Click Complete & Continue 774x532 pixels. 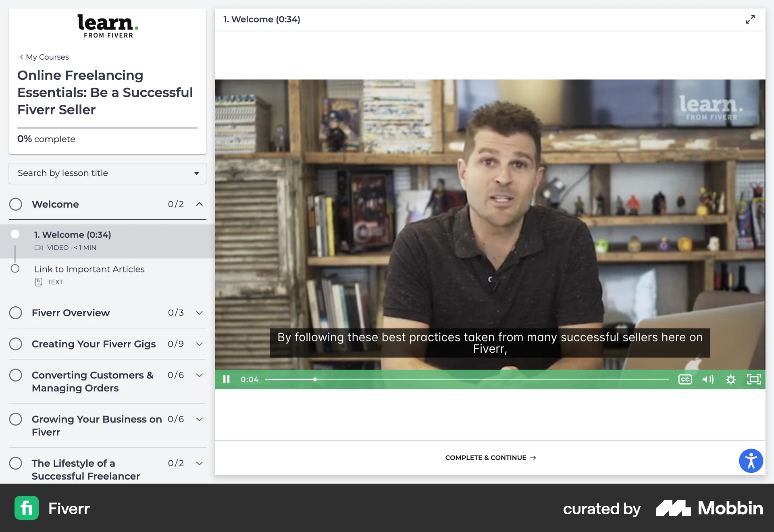[x=490, y=457]
